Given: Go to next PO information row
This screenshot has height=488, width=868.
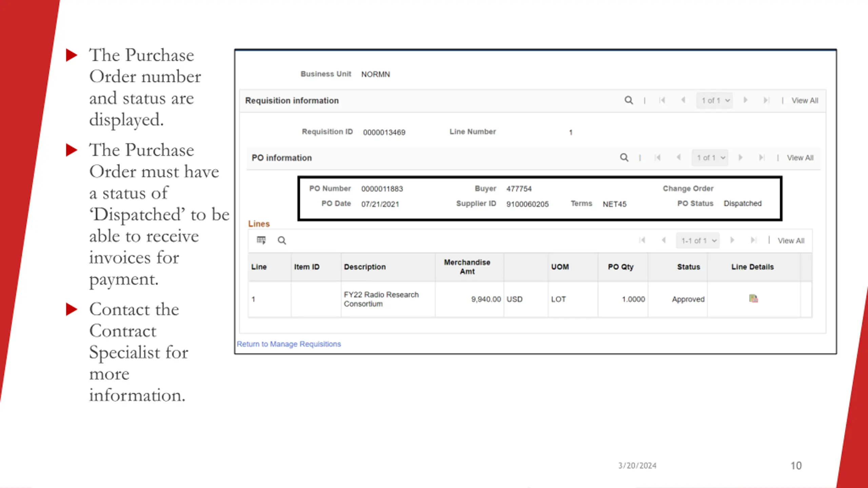Looking at the screenshot, I should click(x=741, y=158).
